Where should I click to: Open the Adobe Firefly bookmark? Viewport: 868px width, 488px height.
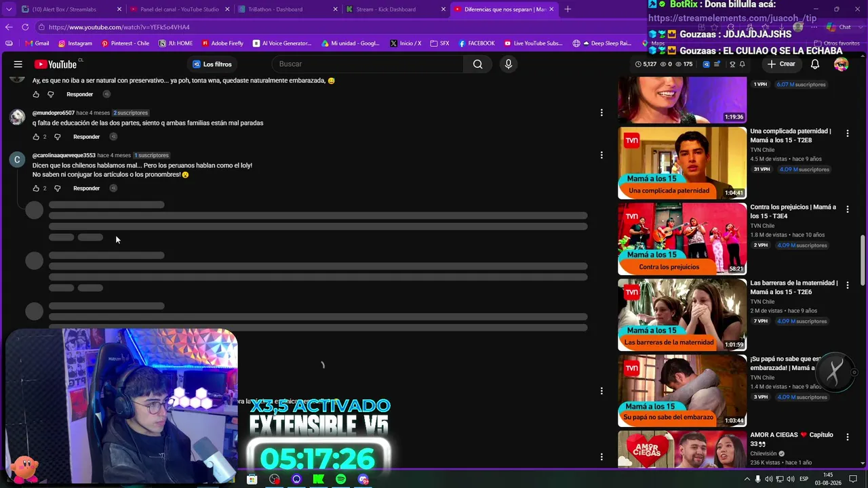222,43
